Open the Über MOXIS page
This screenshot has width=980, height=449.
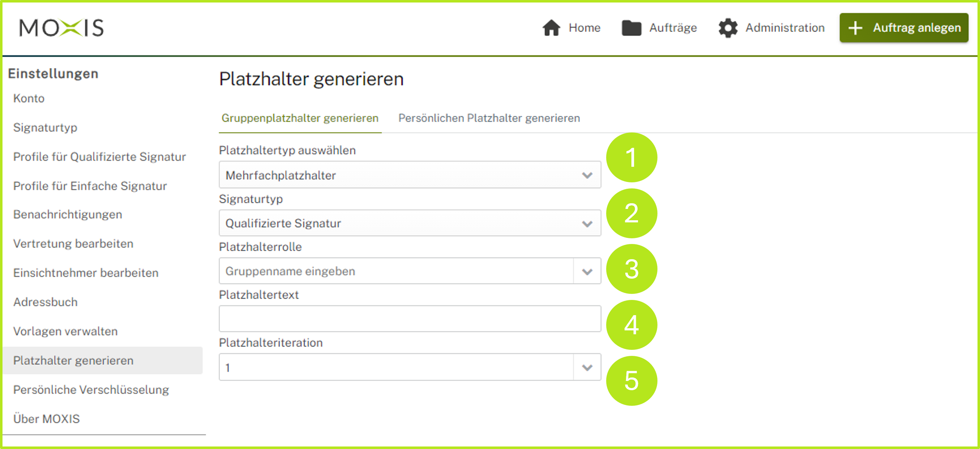tap(46, 419)
